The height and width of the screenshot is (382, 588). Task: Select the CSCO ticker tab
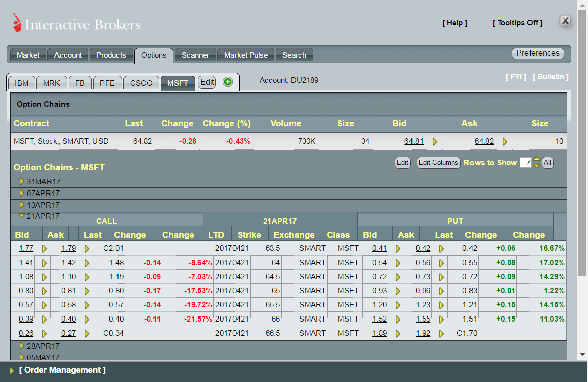tap(141, 83)
